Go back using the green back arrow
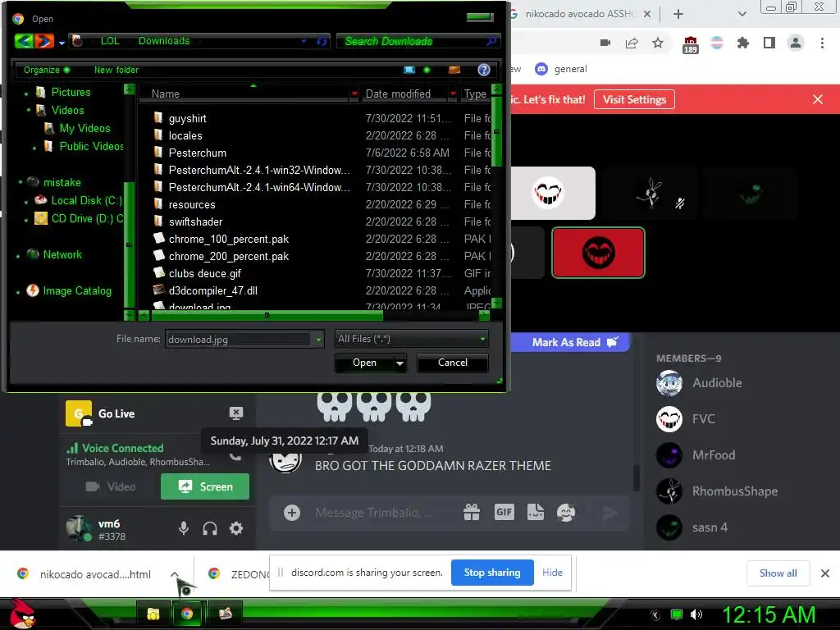840x630 pixels. click(x=24, y=41)
